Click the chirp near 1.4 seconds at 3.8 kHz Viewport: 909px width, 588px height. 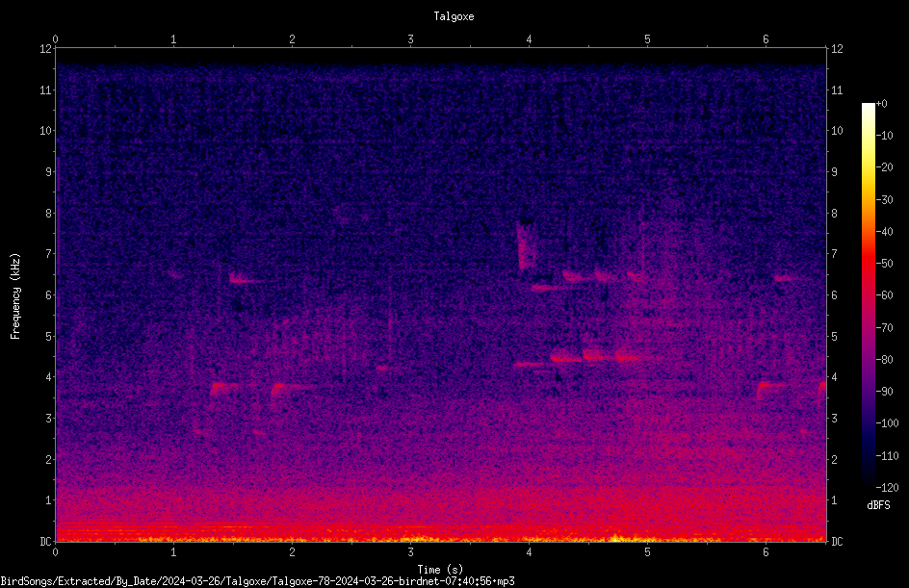tap(223, 388)
